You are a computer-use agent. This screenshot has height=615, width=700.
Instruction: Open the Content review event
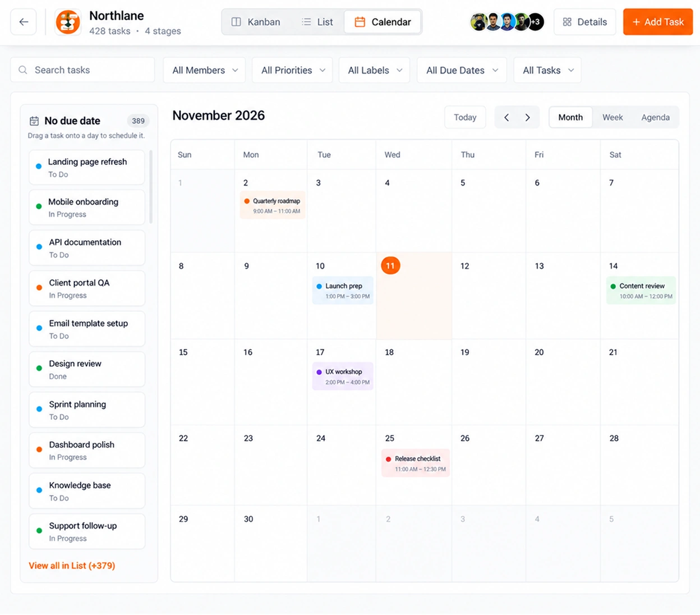click(641, 291)
